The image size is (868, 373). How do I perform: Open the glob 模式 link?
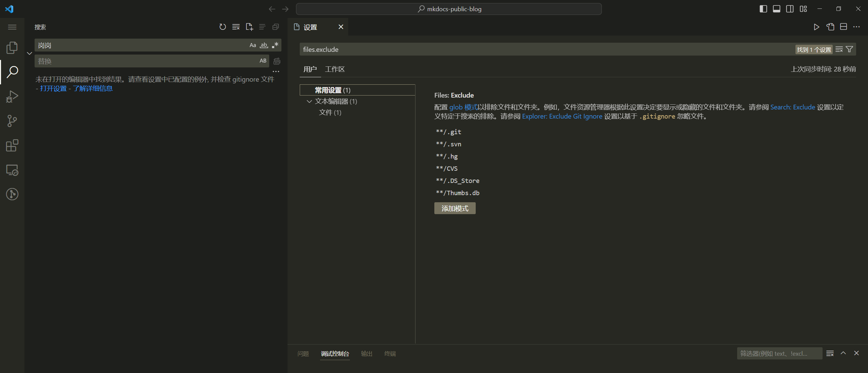click(463, 107)
